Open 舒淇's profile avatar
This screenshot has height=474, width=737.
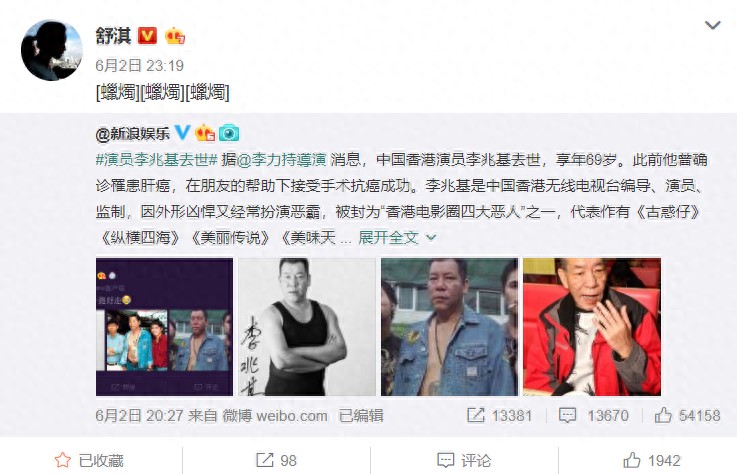tap(52, 50)
